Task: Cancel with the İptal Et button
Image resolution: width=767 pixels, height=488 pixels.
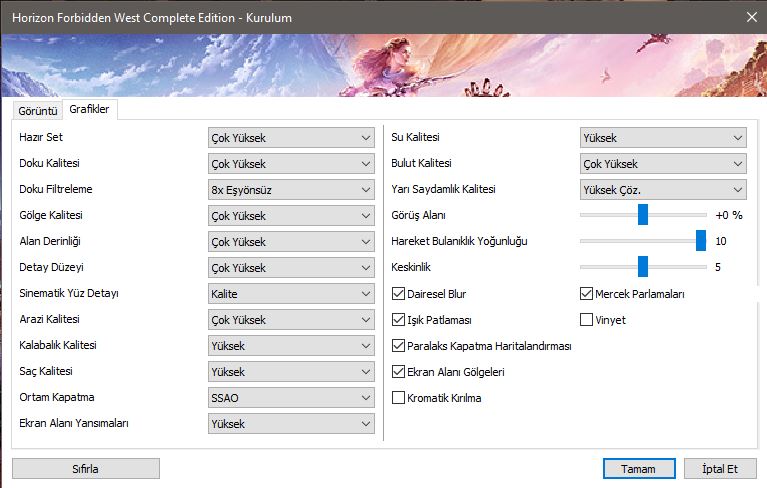Action: point(720,469)
